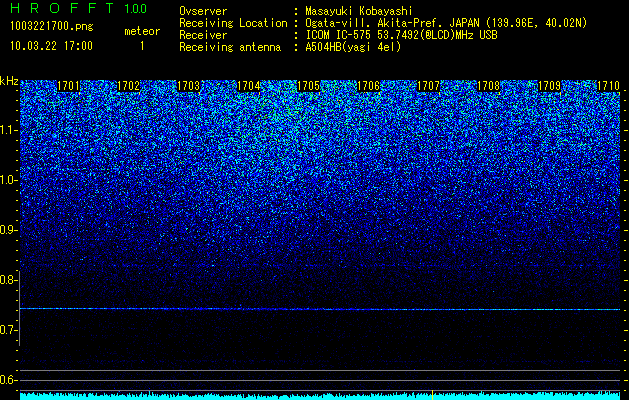Click the 1.0 kHz axis label
The height and width of the screenshot is (400, 629).
pos(7,180)
